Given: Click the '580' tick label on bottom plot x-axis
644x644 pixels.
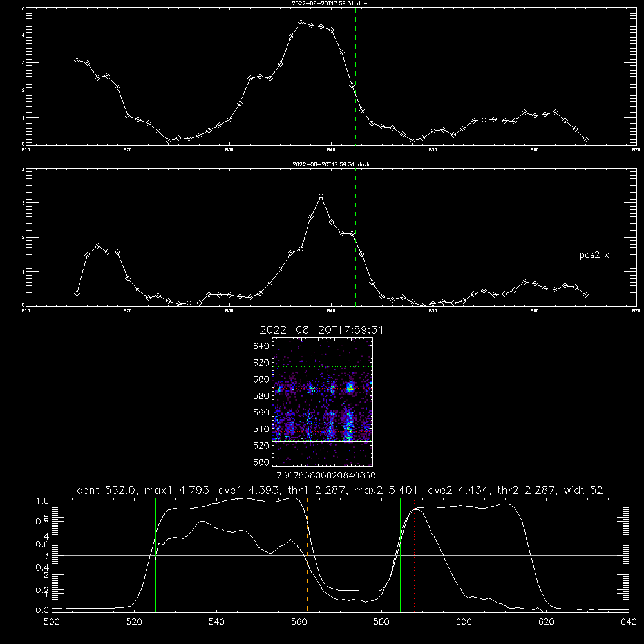Looking at the screenshot, I should coord(381,622).
